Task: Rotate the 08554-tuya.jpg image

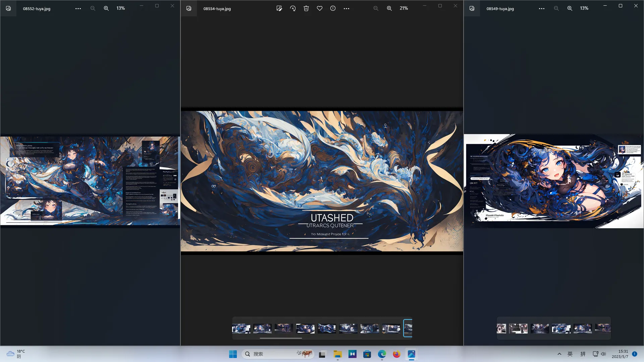Action: pyautogui.click(x=293, y=8)
